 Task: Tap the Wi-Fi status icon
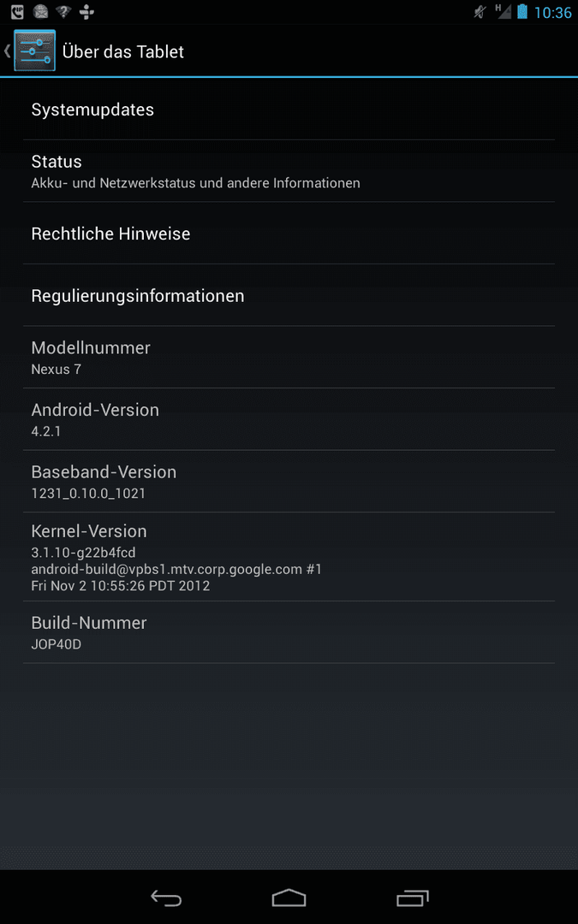tap(63, 12)
